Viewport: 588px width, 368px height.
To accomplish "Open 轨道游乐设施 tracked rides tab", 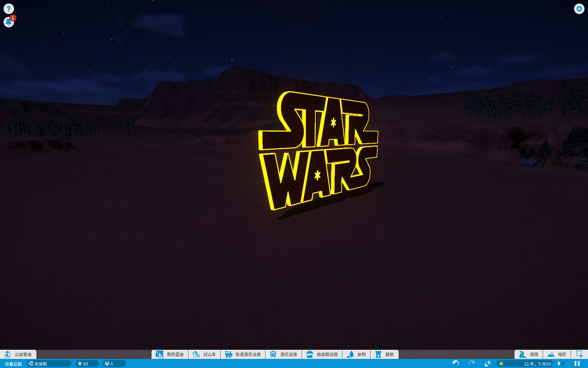I will 243,354.
